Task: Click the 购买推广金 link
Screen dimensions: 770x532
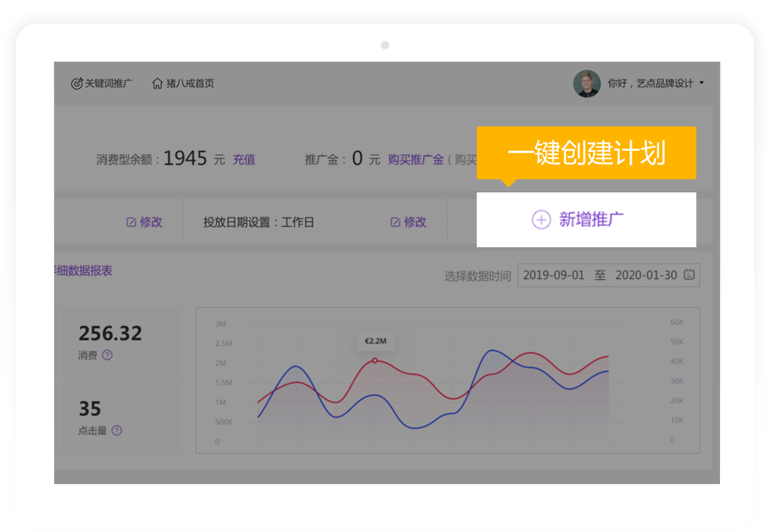Action: point(416,160)
